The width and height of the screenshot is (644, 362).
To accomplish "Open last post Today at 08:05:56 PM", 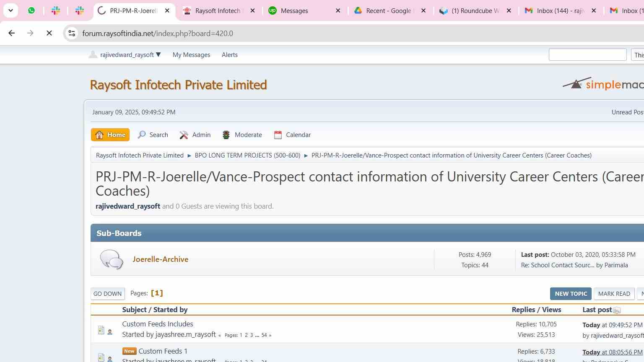I will 612,352.
